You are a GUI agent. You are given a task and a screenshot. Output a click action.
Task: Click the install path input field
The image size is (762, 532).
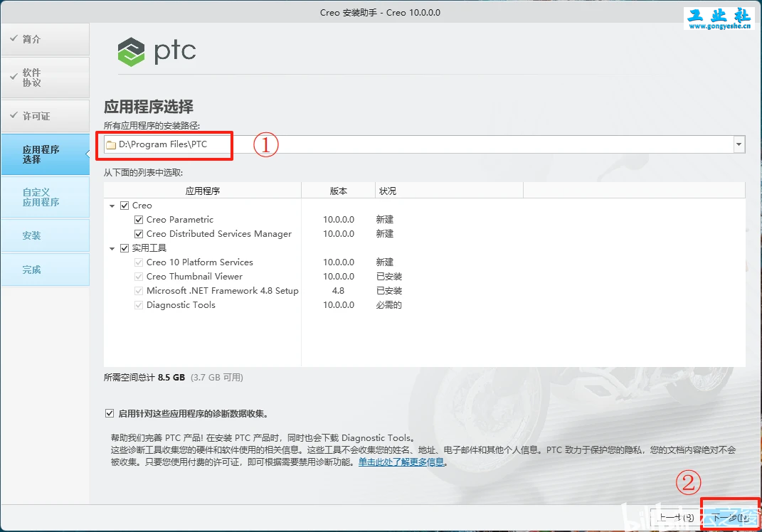419,144
